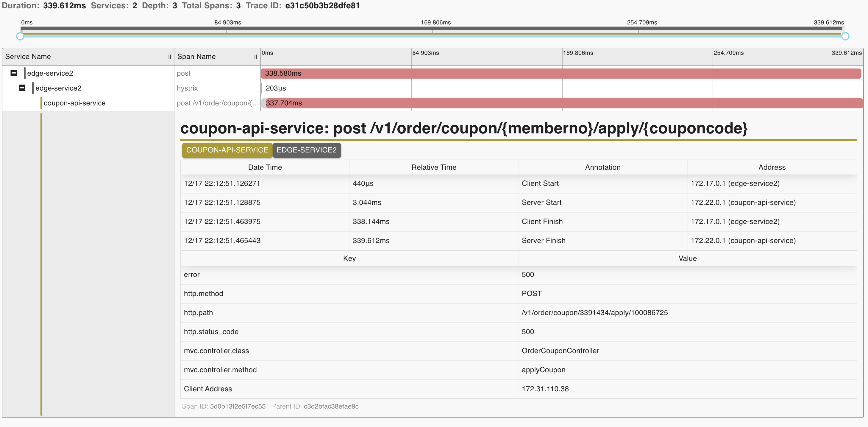Select the Server Finish annotation row
868x427 pixels.
click(x=543, y=241)
